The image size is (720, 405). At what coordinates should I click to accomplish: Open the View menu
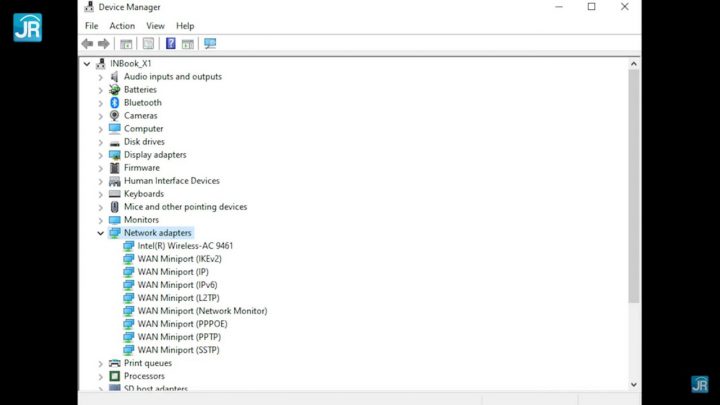(155, 26)
